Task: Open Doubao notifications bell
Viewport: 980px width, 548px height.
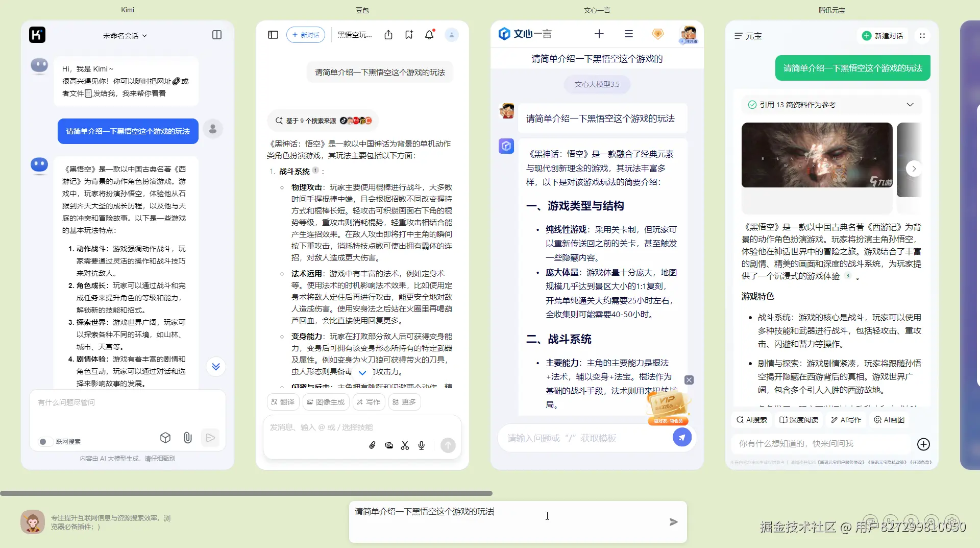Action: click(430, 34)
